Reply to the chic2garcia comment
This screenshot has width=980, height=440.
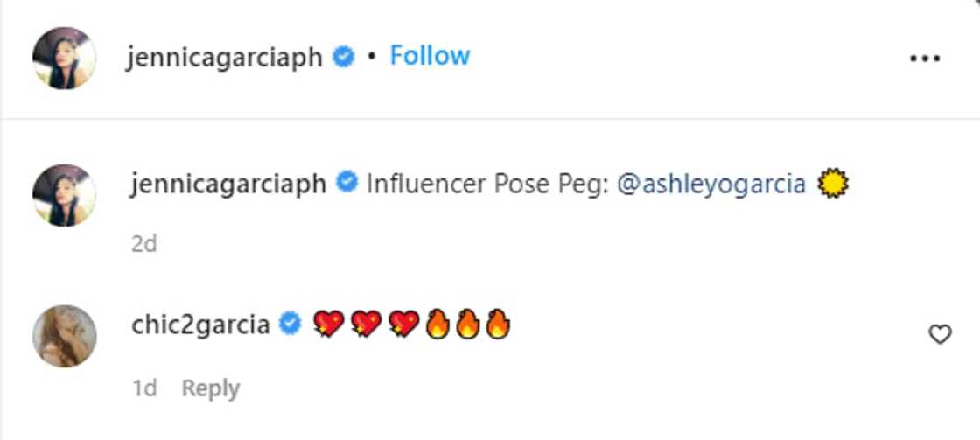click(x=210, y=388)
